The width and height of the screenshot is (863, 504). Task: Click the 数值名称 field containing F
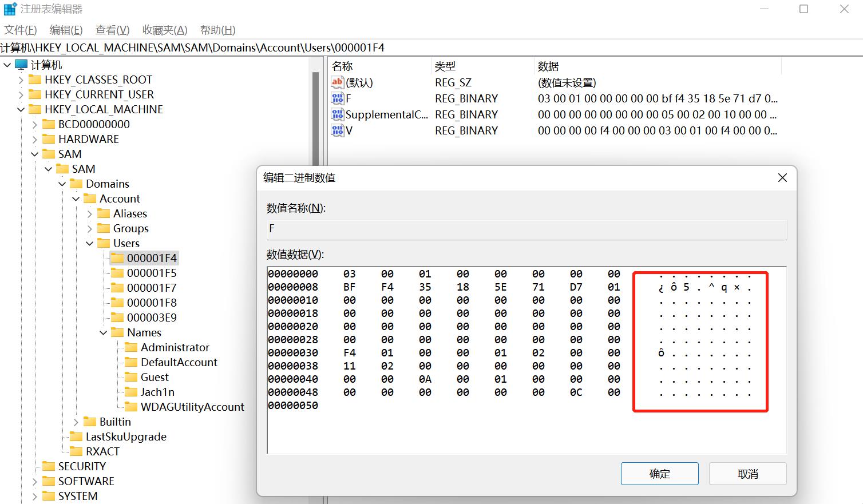click(x=526, y=229)
